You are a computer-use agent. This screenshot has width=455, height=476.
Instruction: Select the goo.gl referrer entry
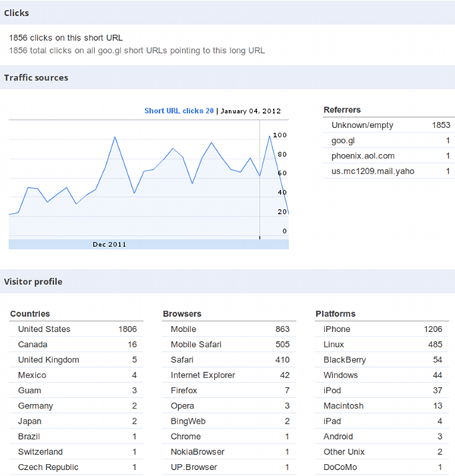coord(389,140)
